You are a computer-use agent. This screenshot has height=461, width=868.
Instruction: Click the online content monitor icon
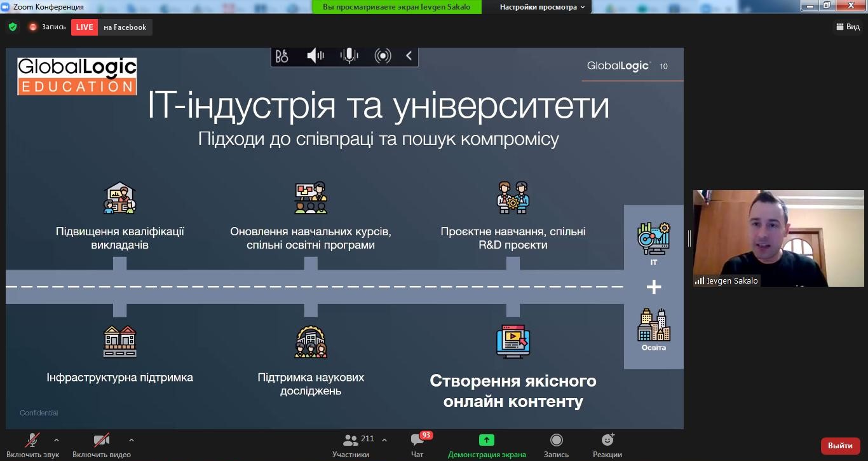[x=513, y=341]
